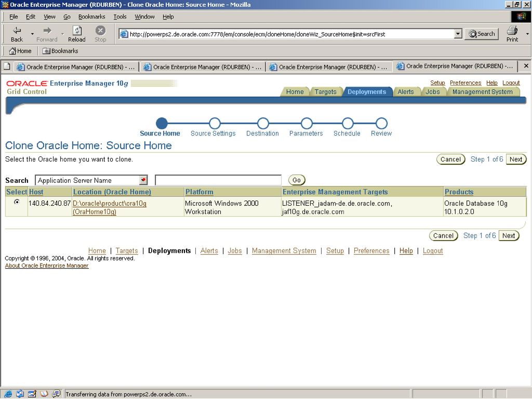Open Address Book from status bar icon
The height and width of the screenshot is (399, 532).
pos(44,394)
